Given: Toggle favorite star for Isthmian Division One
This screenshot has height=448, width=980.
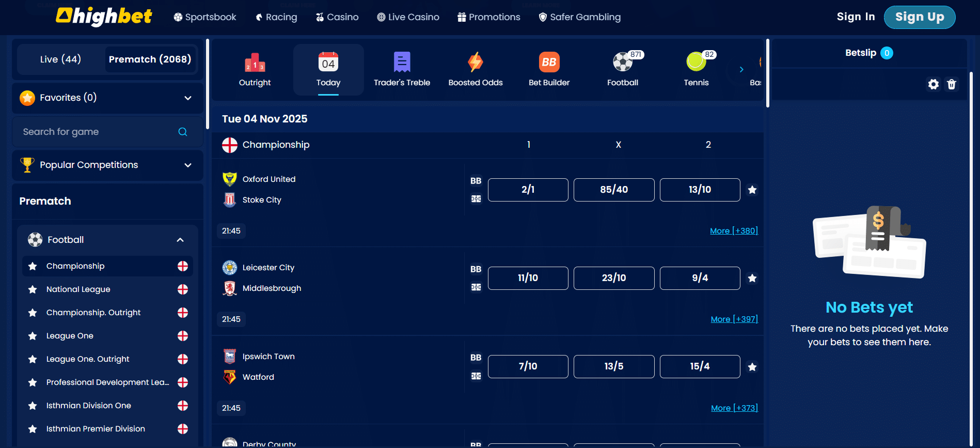Looking at the screenshot, I should coord(33,406).
